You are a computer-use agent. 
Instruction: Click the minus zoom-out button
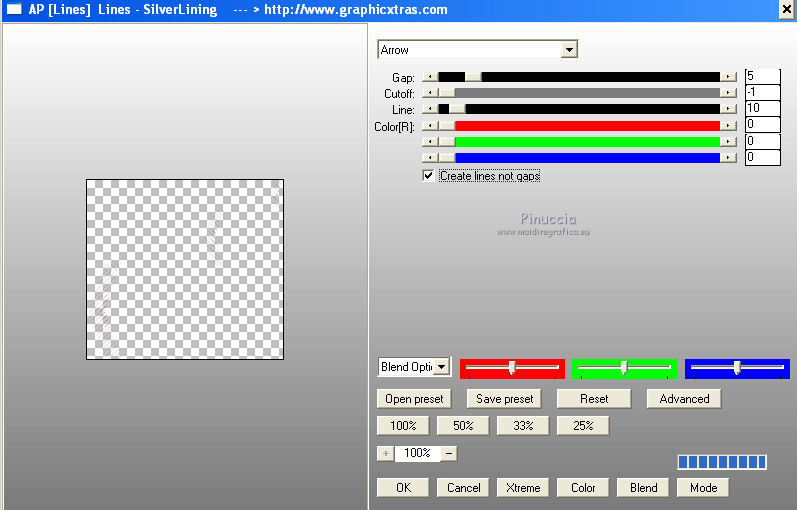(x=449, y=453)
